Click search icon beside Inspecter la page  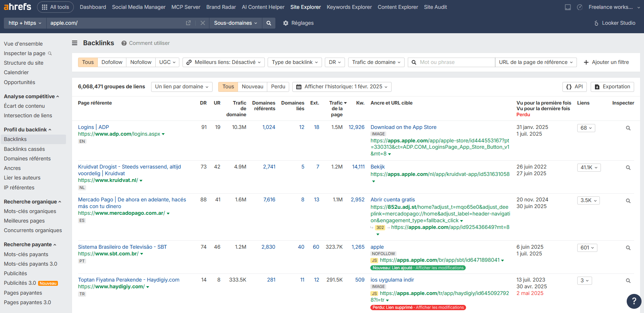point(50,53)
